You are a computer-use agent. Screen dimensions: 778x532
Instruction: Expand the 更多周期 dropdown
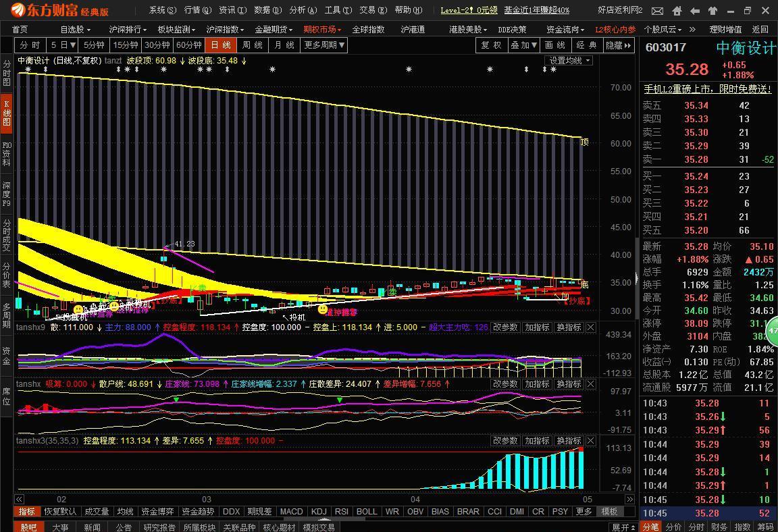pyautogui.click(x=324, y=45)
